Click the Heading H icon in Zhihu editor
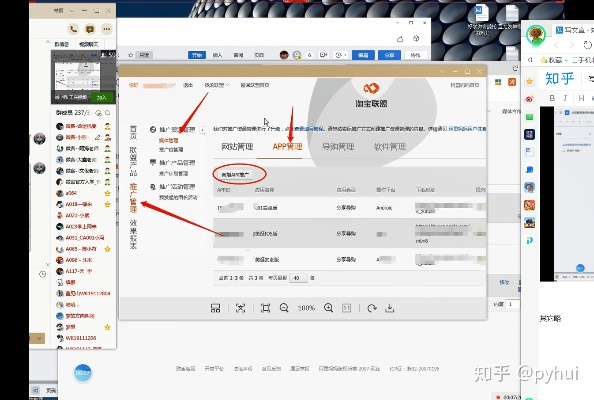Screen dimensions: 594x400 click(x=581, y=98)
